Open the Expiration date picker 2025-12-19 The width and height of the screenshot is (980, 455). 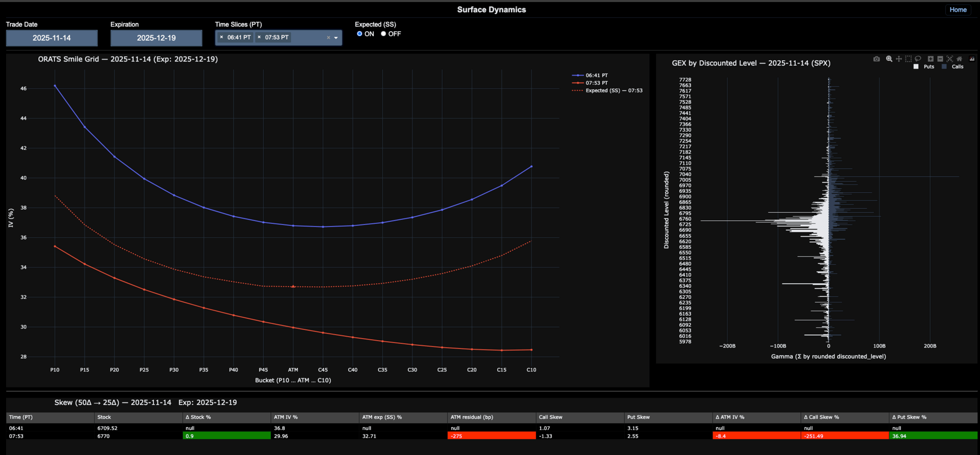coord(156,38)
